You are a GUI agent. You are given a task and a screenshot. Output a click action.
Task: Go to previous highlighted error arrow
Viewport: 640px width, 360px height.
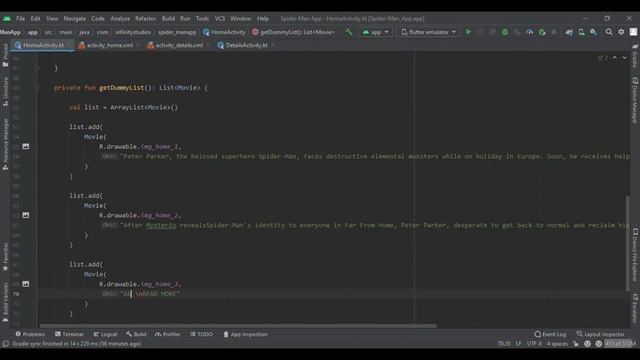[x=615, y=58]
